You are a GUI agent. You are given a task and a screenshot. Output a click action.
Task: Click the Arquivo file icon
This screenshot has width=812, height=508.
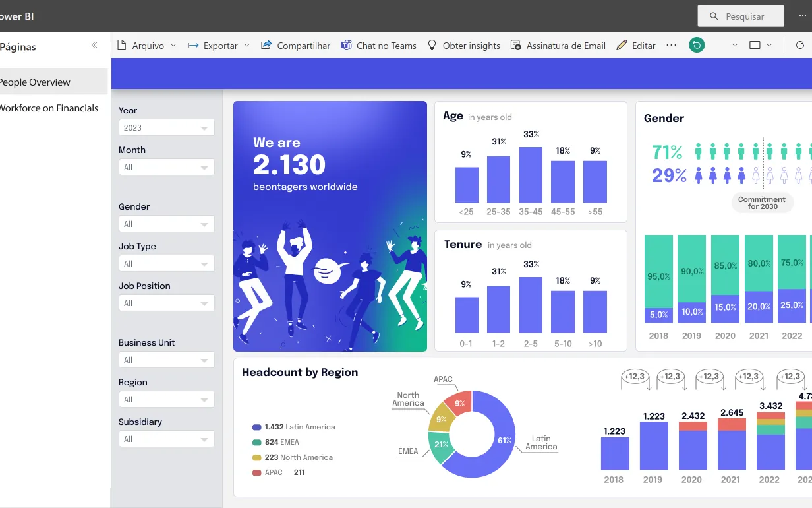[x=121, y=46]
